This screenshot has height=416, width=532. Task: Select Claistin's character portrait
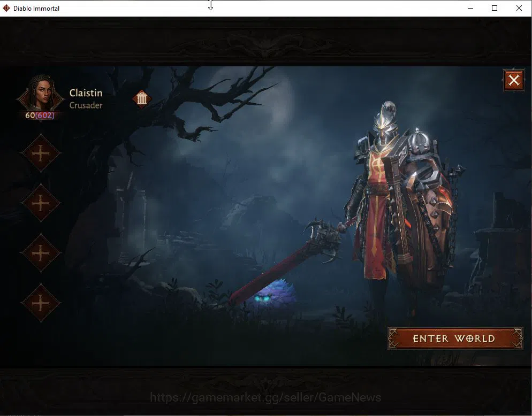(41, 94)
